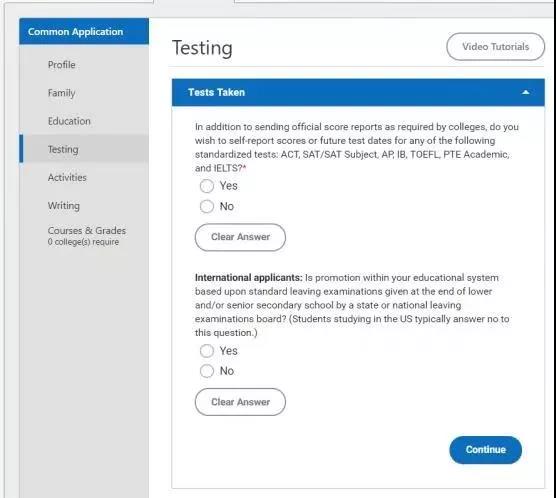
Task: Clear answer for international applicants question
Action: [x=240, y=402]
